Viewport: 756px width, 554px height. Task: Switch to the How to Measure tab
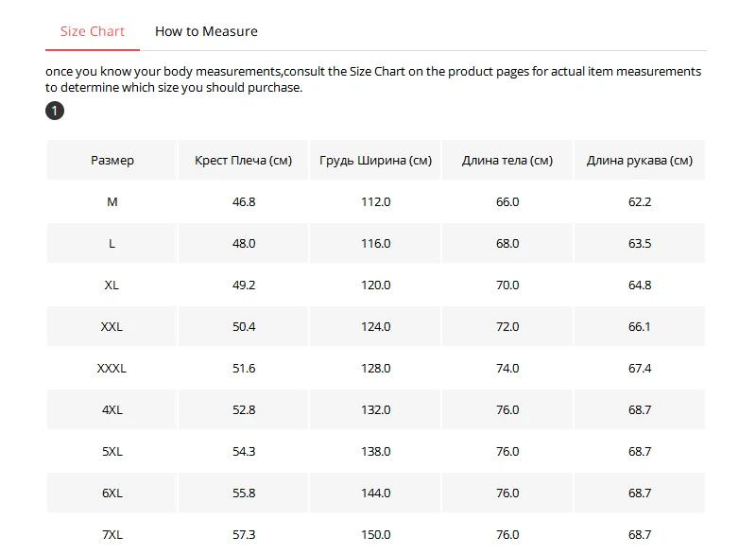click(x=206, y=31)
